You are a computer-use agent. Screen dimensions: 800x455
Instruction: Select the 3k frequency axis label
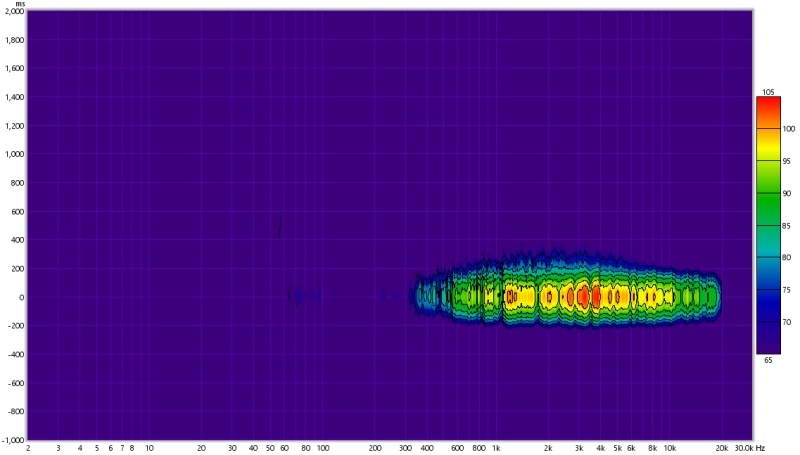[x=579, y=448]
